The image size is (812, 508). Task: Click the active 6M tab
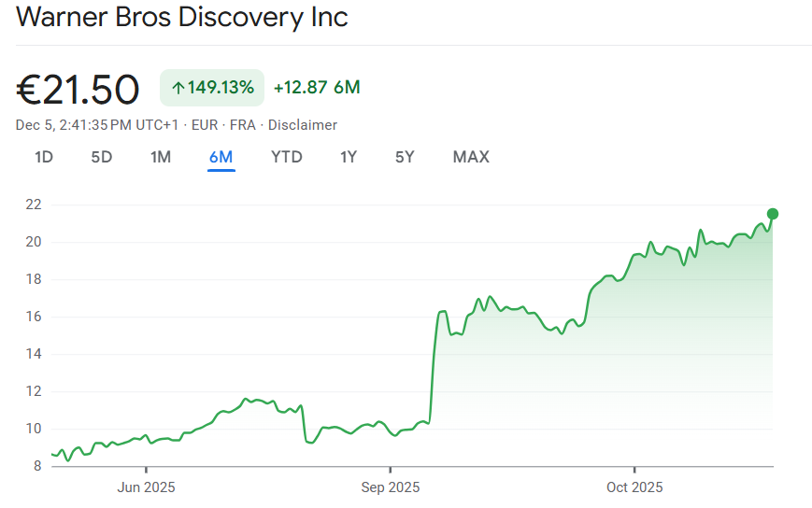221,157
